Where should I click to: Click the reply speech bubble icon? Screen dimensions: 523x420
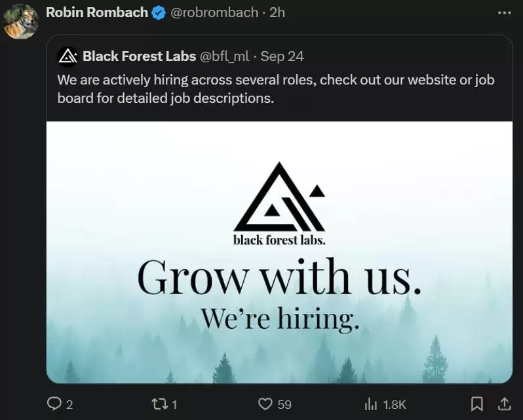(x=53, y=404)
